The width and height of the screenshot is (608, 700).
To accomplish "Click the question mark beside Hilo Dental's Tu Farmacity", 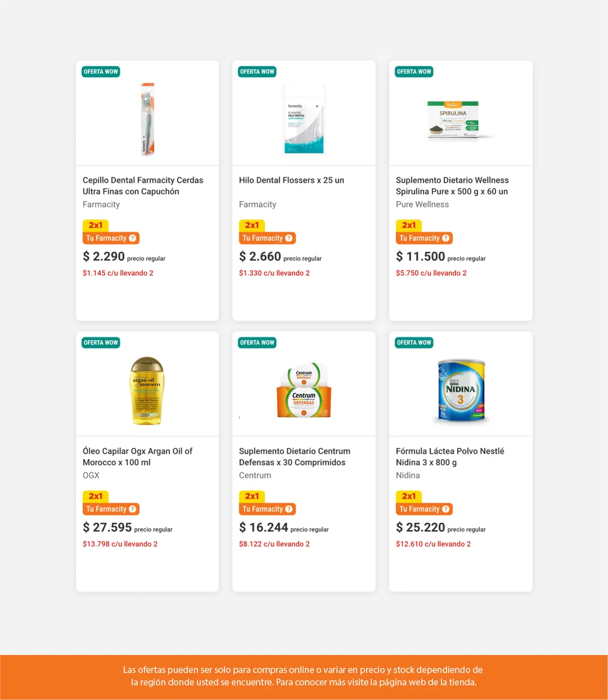I will pyautogui.click(x=289, y=238).
